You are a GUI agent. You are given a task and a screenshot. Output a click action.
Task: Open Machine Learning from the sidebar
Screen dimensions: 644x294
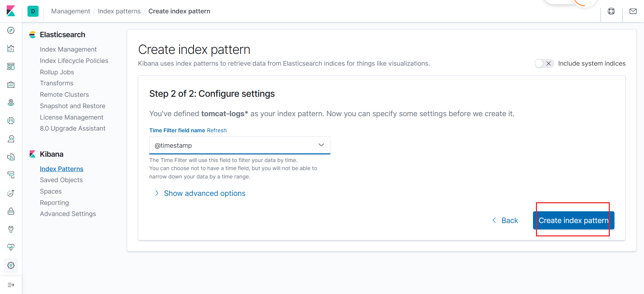coord(11,121)
